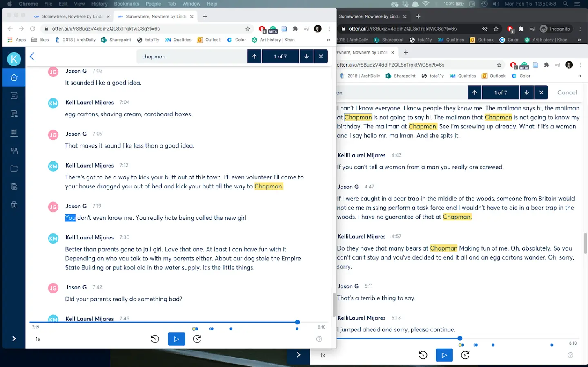Change playback speed from 1x
Viewport: 588px width, 367px height.
(37, 339)
